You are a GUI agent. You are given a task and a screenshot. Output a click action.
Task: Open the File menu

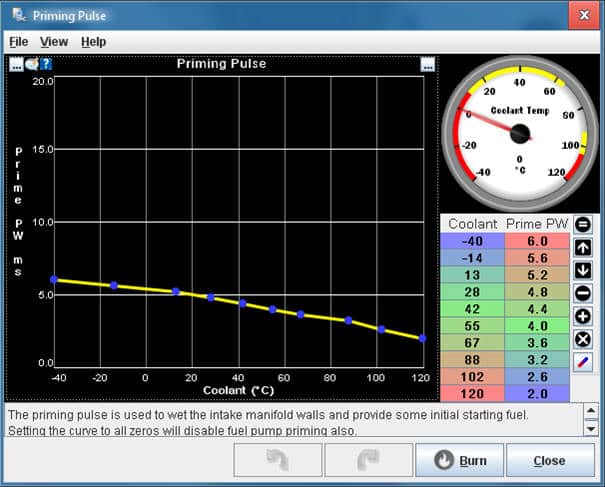19,42
